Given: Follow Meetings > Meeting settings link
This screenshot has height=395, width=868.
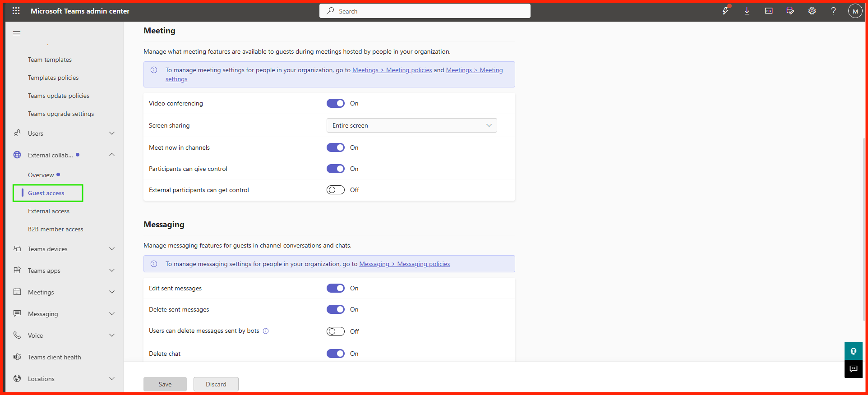Looking at the screenshot, I should (x=474, y=70).
